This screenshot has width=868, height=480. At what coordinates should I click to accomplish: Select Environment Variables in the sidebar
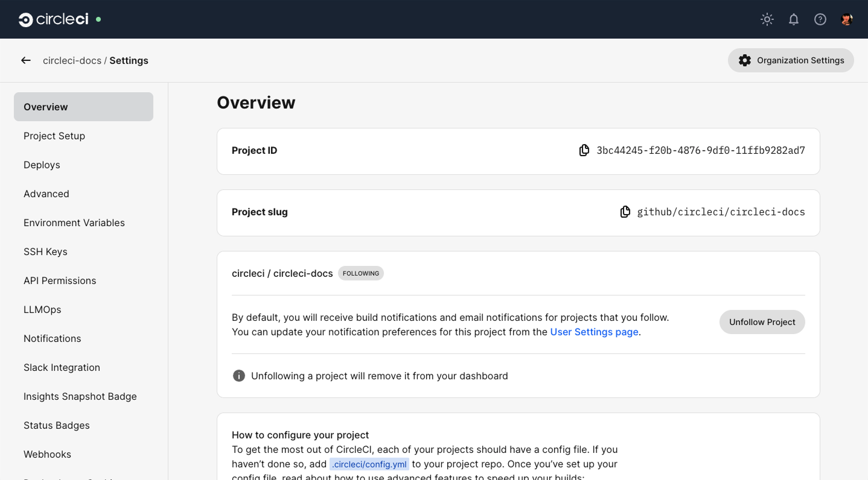coord(74,223)
